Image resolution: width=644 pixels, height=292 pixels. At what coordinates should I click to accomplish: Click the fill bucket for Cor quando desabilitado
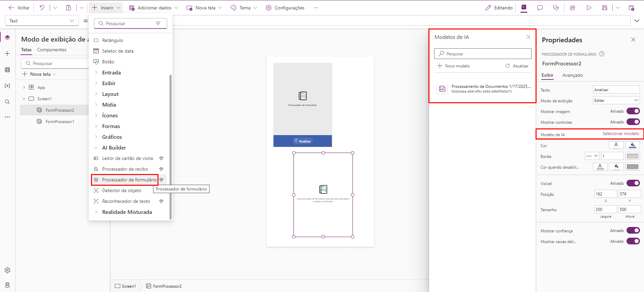[616, 167]
